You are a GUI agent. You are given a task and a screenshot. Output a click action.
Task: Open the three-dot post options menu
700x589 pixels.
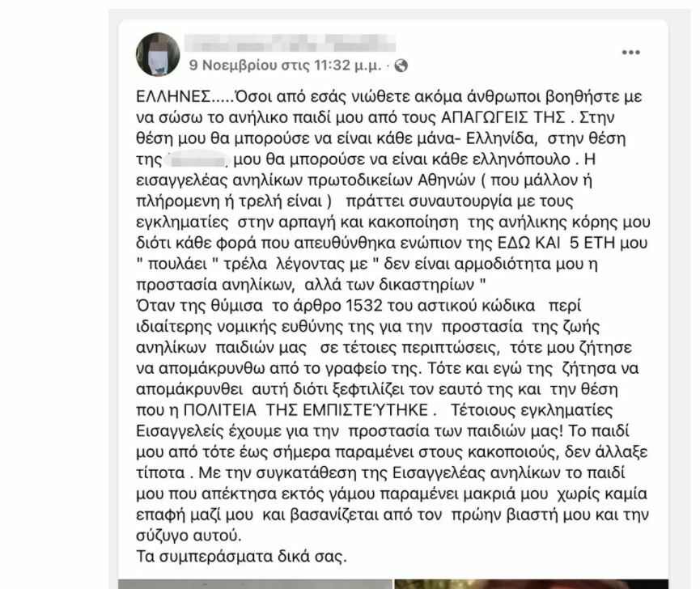click(x=630, y=53)
